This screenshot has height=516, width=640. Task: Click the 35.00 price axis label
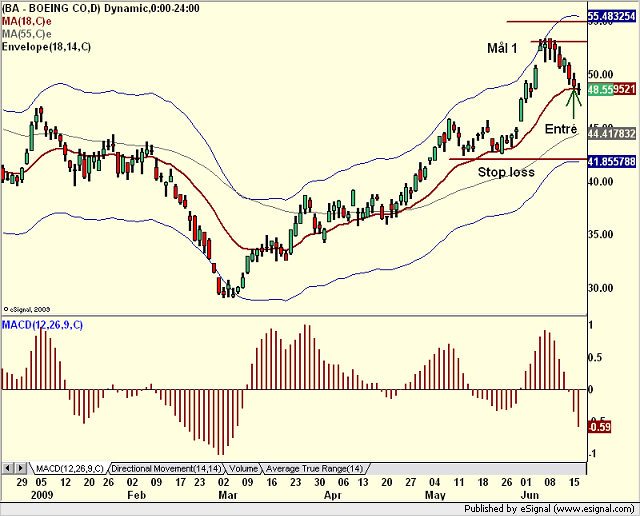coord(600,234)
